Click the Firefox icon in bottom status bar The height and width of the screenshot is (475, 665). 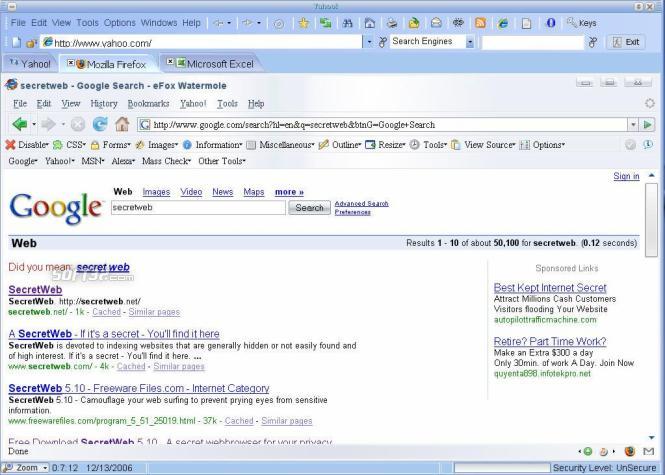[630, 451]
